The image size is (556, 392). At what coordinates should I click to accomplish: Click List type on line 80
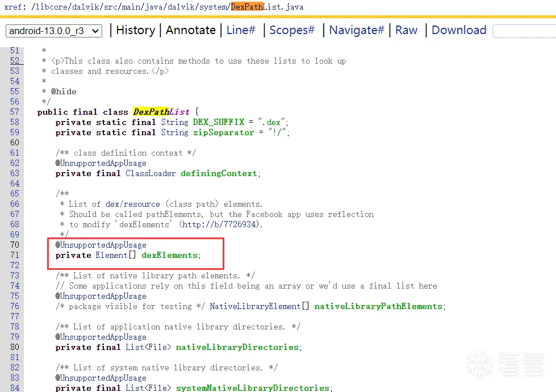[135, 347]
